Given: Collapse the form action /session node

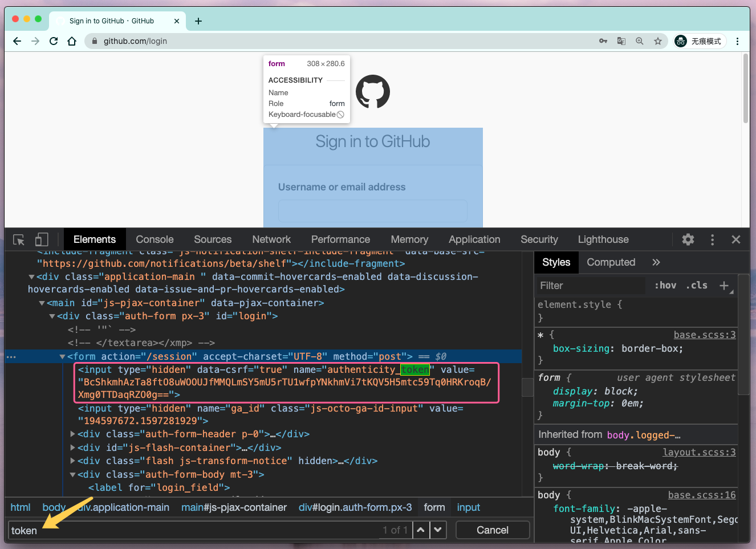Looking at the screenshot, I should (62, 357).
